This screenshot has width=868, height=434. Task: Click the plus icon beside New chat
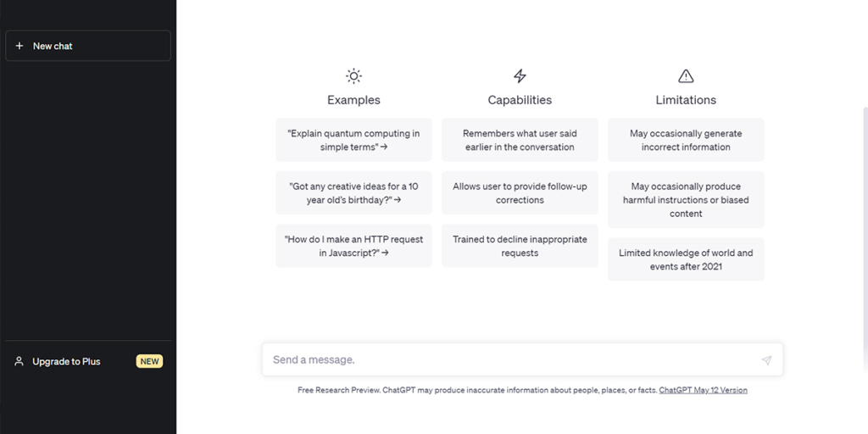[x=19, y=46]
